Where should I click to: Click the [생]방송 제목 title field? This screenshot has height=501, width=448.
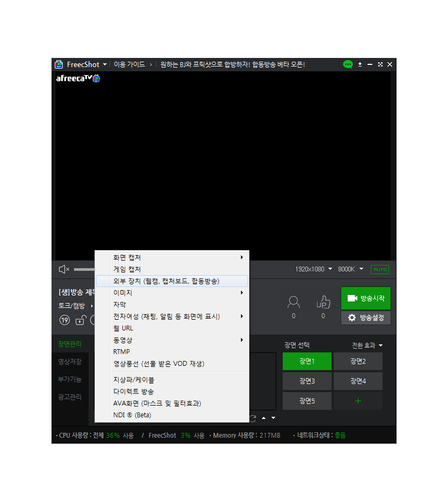click(x=76, y=292)
